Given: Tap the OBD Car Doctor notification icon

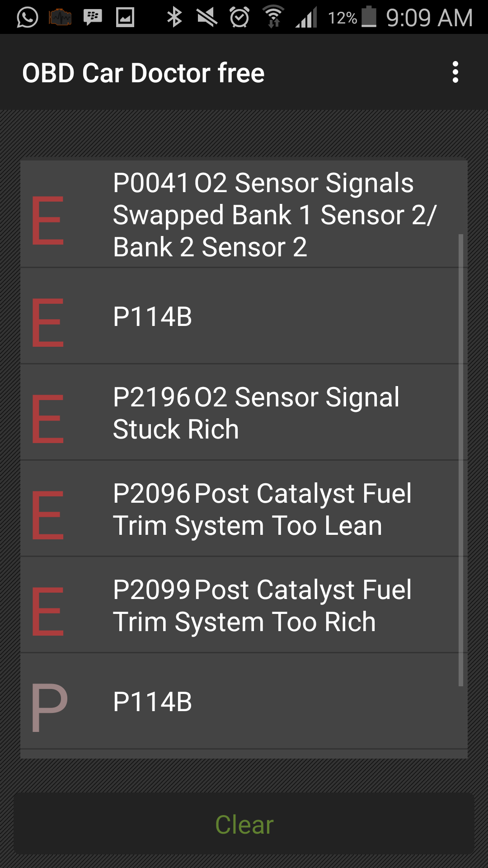Looking at the screenshot, I should 60,18.
